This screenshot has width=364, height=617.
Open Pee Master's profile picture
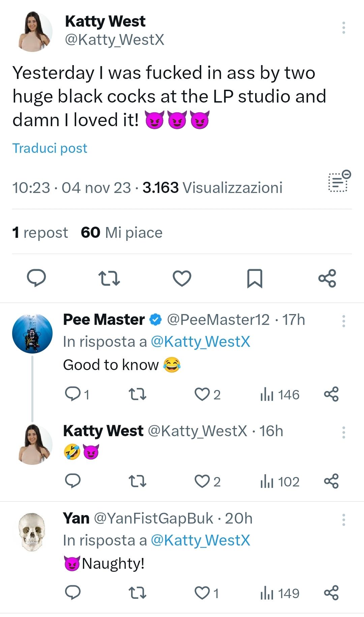[x=32, y=334]
